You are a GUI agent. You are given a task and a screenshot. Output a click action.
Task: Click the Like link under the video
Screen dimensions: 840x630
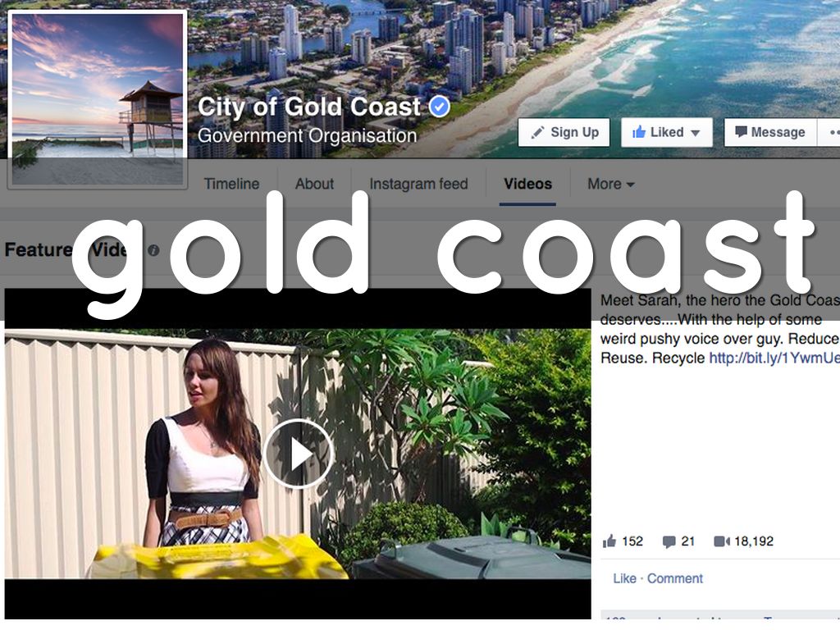click(624, 578)
